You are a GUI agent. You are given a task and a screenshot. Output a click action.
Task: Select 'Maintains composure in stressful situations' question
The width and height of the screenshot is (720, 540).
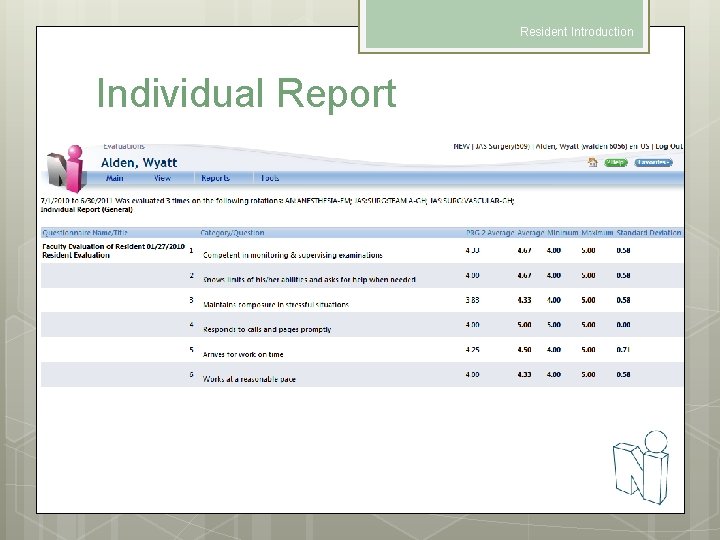(276, 304)
